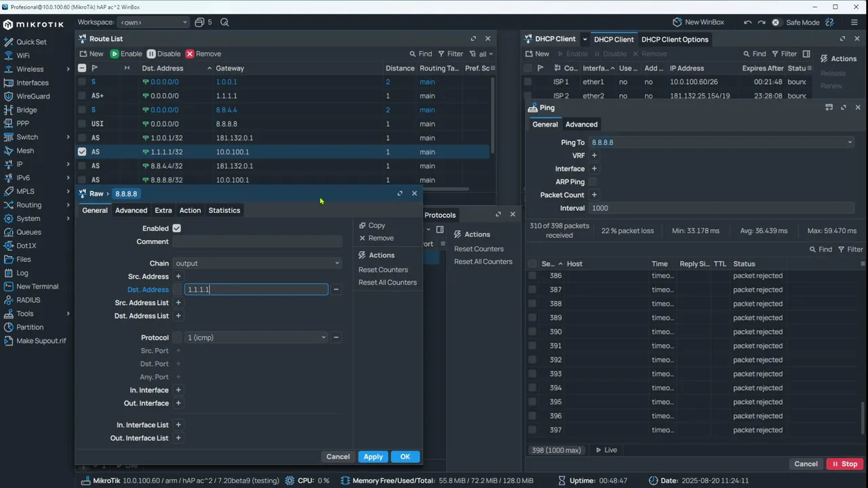Toggle select-all checkbox in Route List header
The width and height of the screenshot is (868, 488).
[82, 68]
